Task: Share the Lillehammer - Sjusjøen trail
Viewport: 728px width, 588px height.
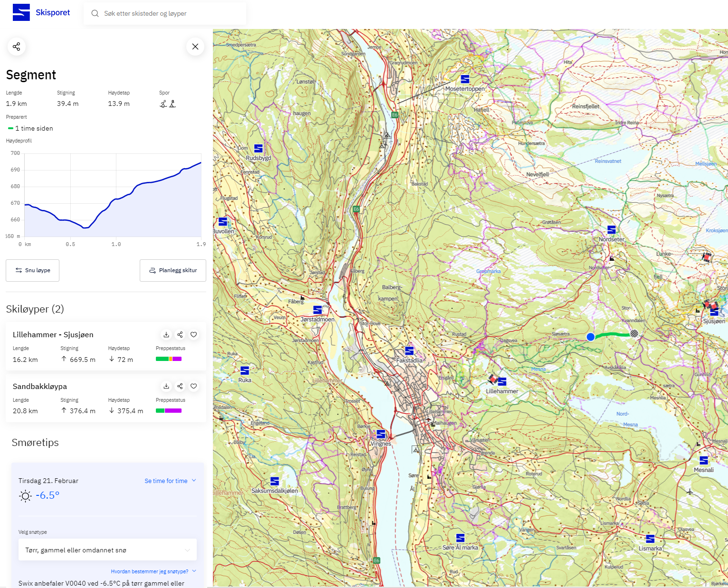Action: point(180,335)
